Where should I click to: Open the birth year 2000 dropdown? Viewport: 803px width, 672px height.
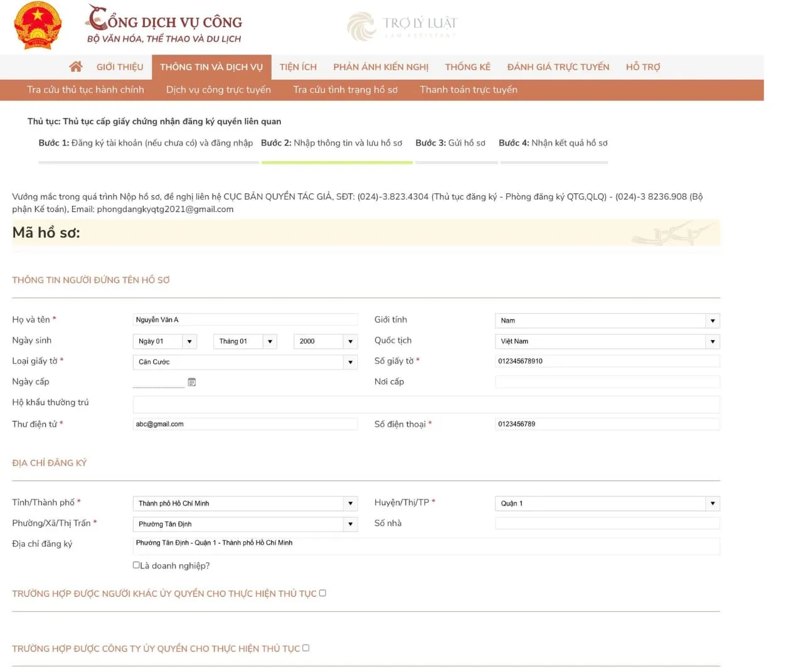[325, 341]
